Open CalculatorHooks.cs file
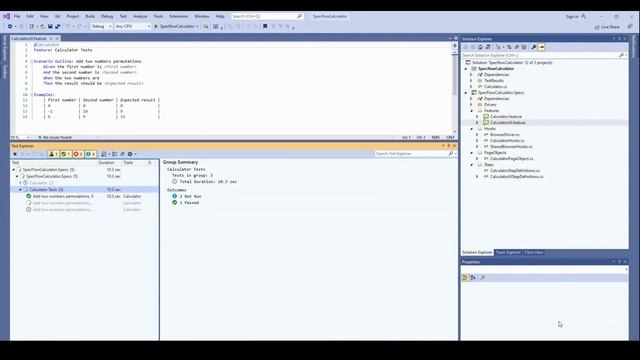This screenshot has height=360, width=640. coord(507,140)
